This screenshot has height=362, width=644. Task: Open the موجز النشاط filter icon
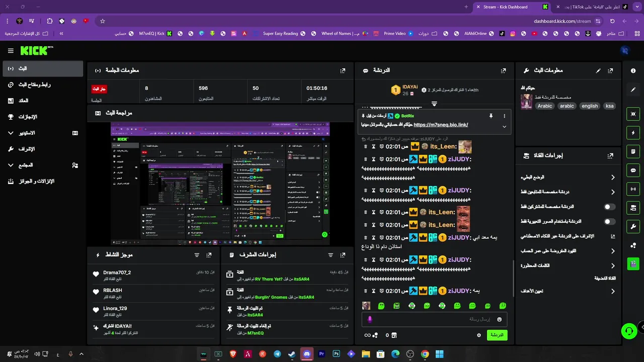pyautogui.click(x=197, y=255)
